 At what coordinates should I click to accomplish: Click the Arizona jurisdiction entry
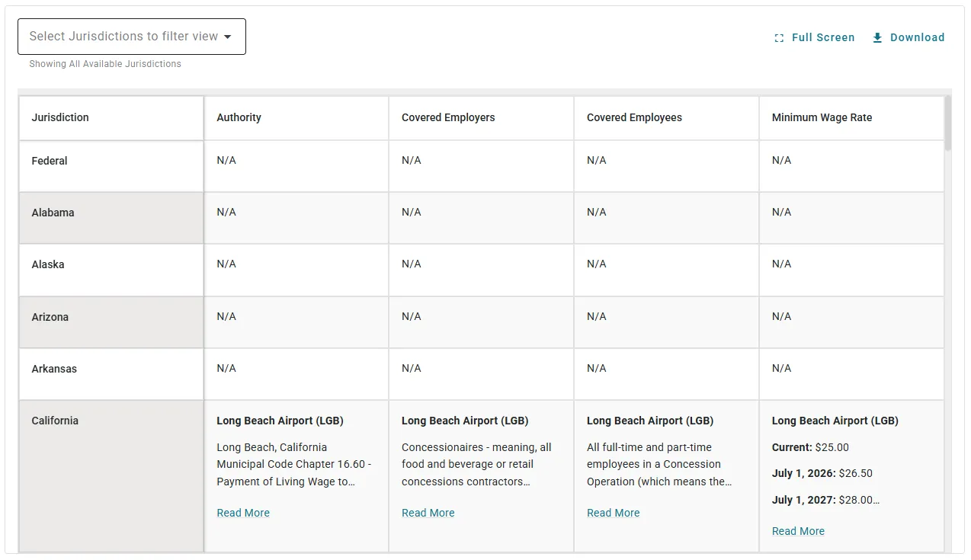click(50, 316)
